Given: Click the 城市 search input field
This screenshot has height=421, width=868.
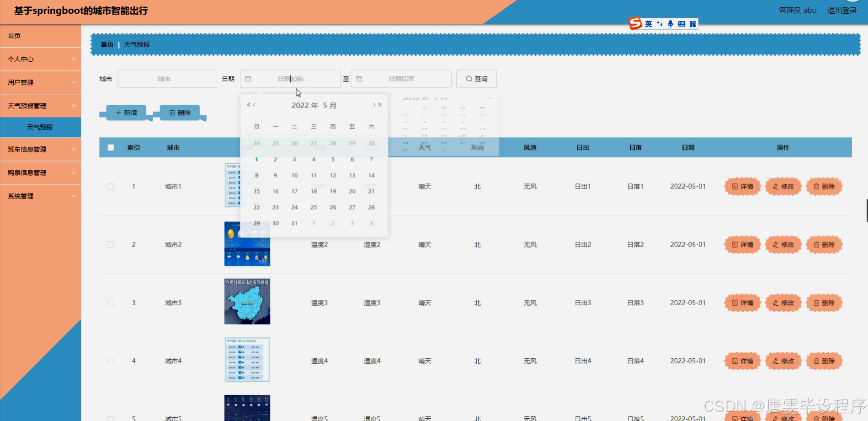Looking at the screenshot, I should pos(167,79).
